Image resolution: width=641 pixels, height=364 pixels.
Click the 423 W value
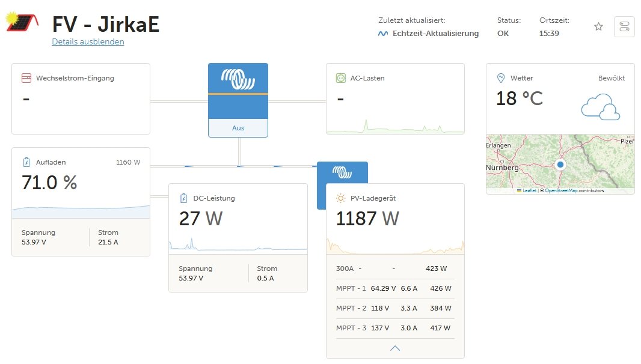[436, 268]
